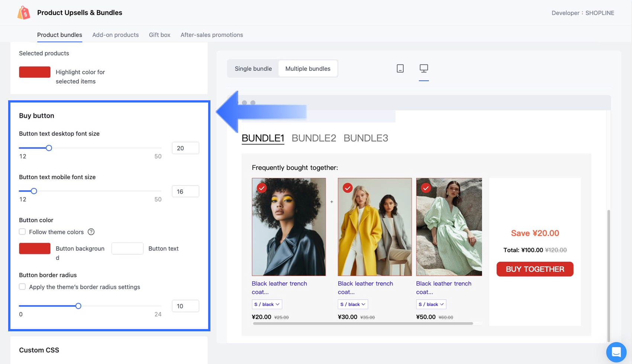
Task: Open second Black leather trench coat link
Action: click(365, 287)
